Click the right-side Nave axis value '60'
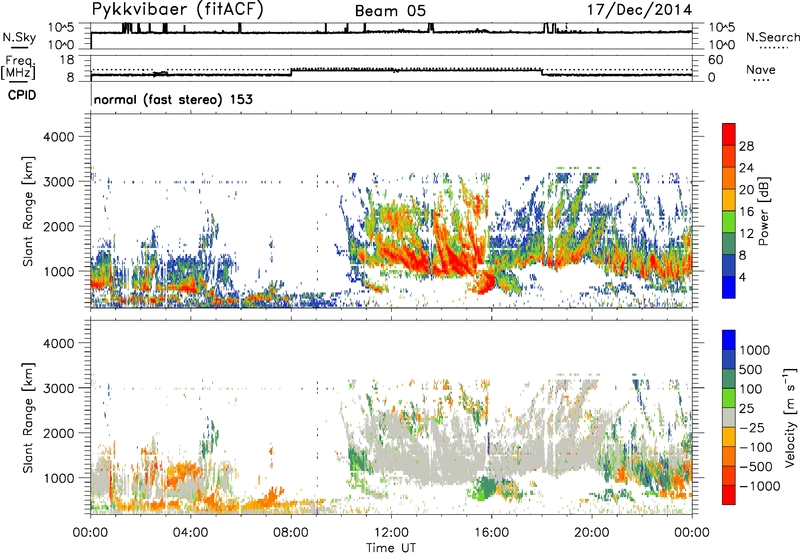 pos(715,60)
